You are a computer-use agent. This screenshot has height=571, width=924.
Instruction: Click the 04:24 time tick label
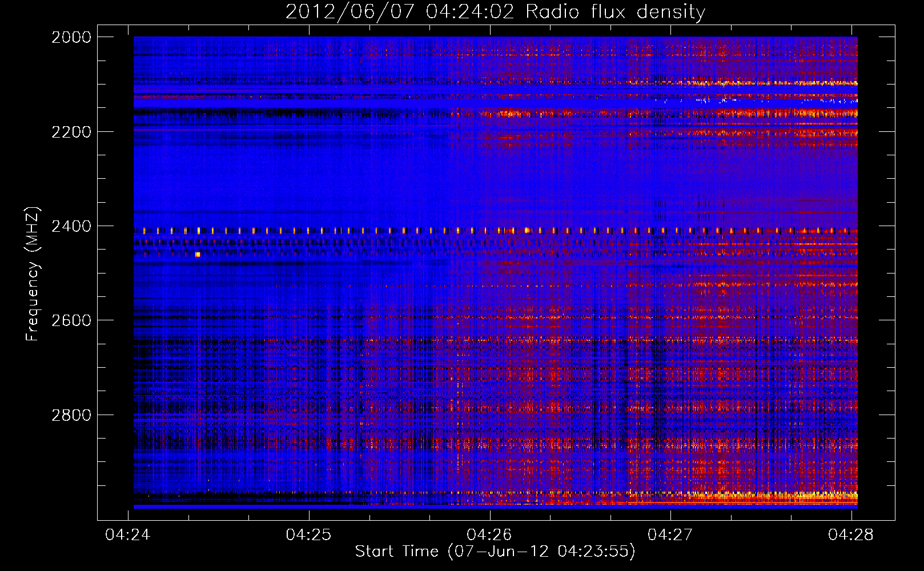pos(128,534)
